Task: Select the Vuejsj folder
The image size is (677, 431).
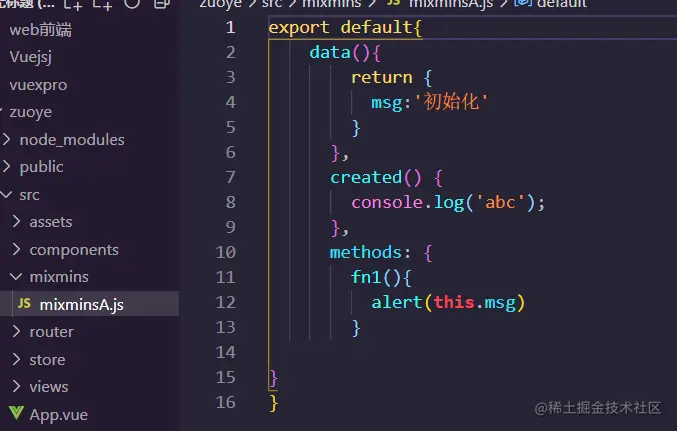Action: coord(31,57)
